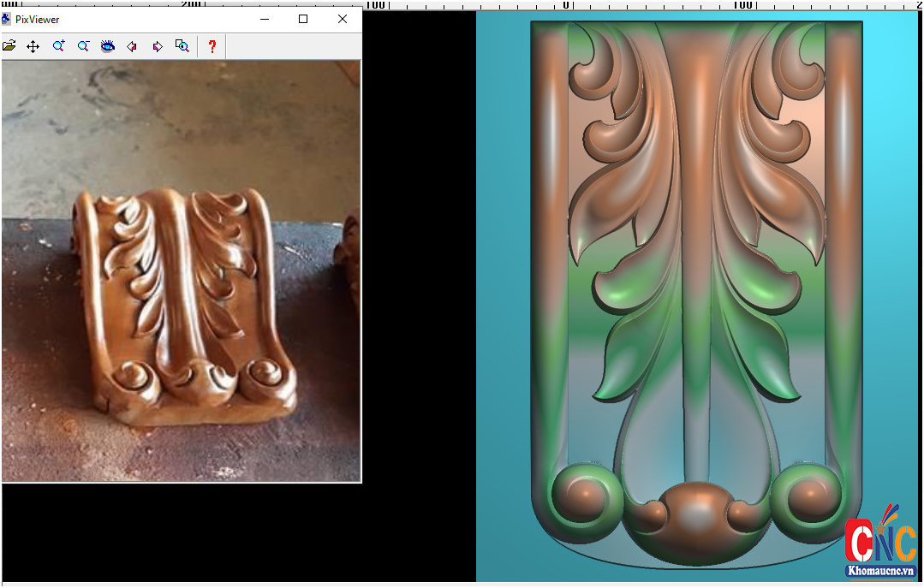Click the open file folder icon
924x588 pixels.
(9, 46)
